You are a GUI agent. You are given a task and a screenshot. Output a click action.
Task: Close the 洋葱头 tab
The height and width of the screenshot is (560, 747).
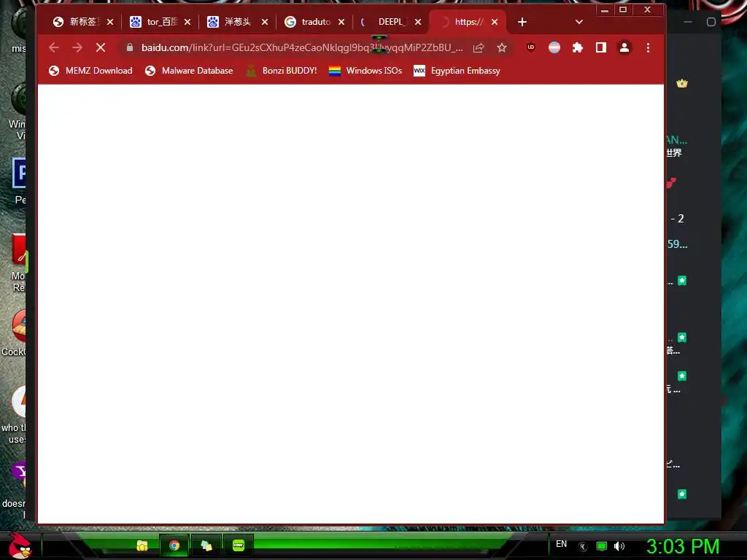[265, 22]
